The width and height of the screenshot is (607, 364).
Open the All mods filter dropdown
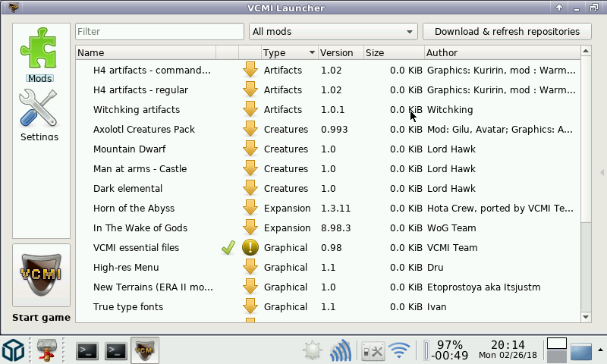(333, 32)
